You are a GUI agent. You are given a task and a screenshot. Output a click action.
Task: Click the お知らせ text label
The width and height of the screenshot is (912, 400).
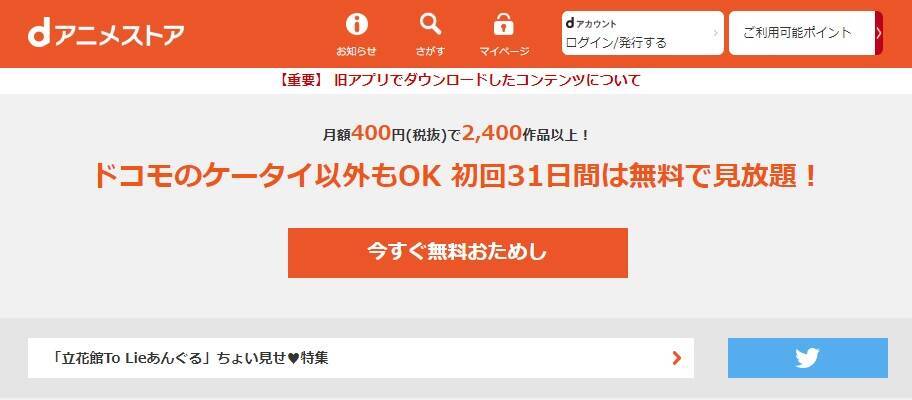coord(357,51)
